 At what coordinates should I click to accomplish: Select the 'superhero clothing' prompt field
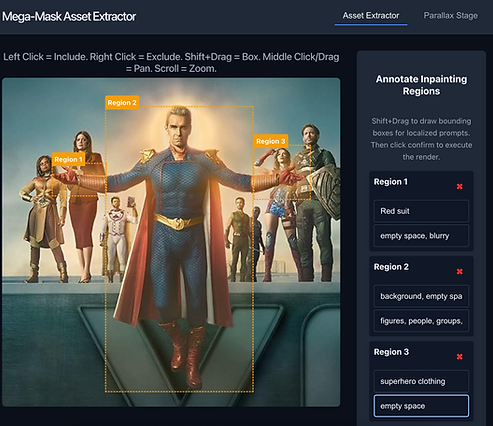tap(421, 381)
